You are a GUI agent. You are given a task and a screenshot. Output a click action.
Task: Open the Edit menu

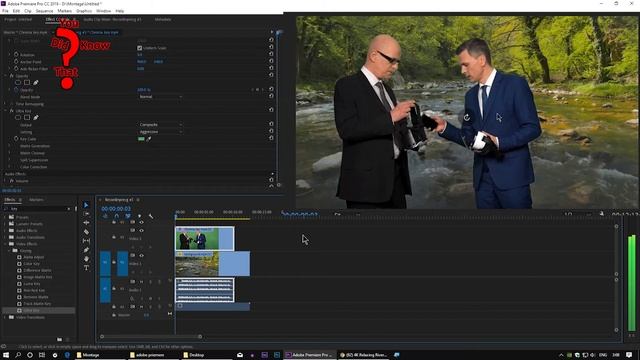click(x=16, y=11)
